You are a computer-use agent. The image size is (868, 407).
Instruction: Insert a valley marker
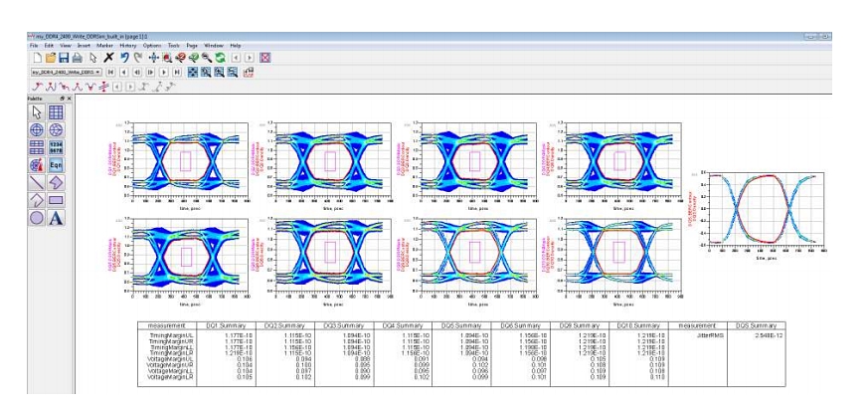pyautogui.click(x=90, y=87)
